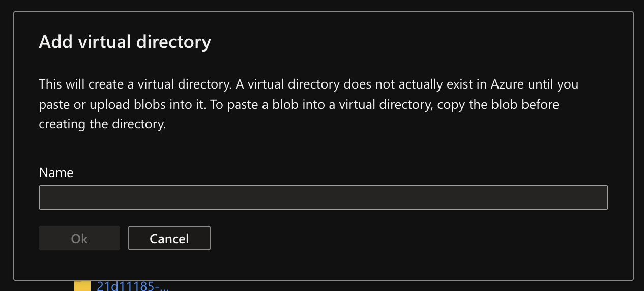Viewport: 644px width, 291px height.
Task: Open the 21d11185-... folder link
Action: [132, 286]
